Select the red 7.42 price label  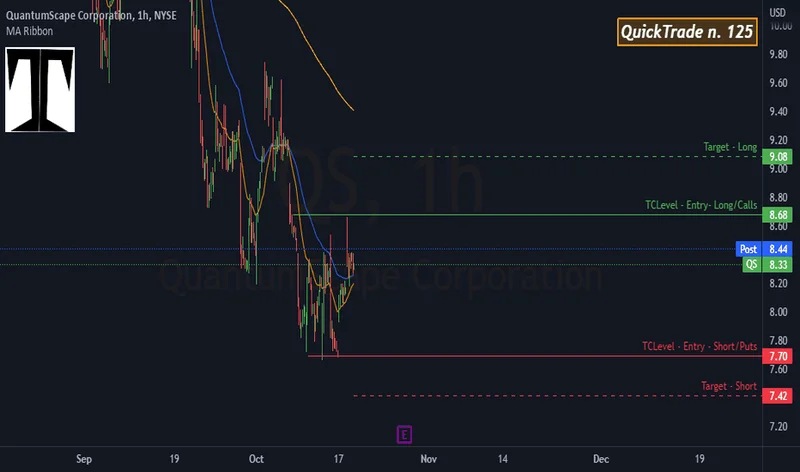point(776,396)
